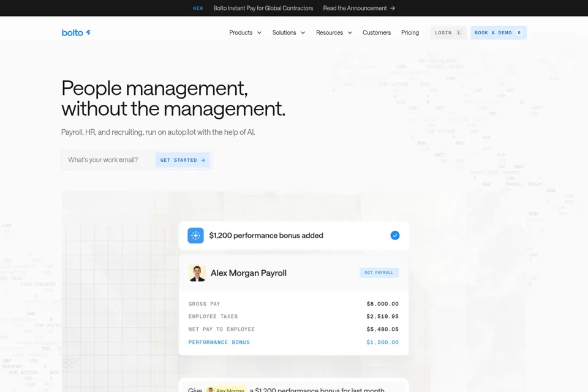Expand the Resources dropdown chevron

click(350, 32)
